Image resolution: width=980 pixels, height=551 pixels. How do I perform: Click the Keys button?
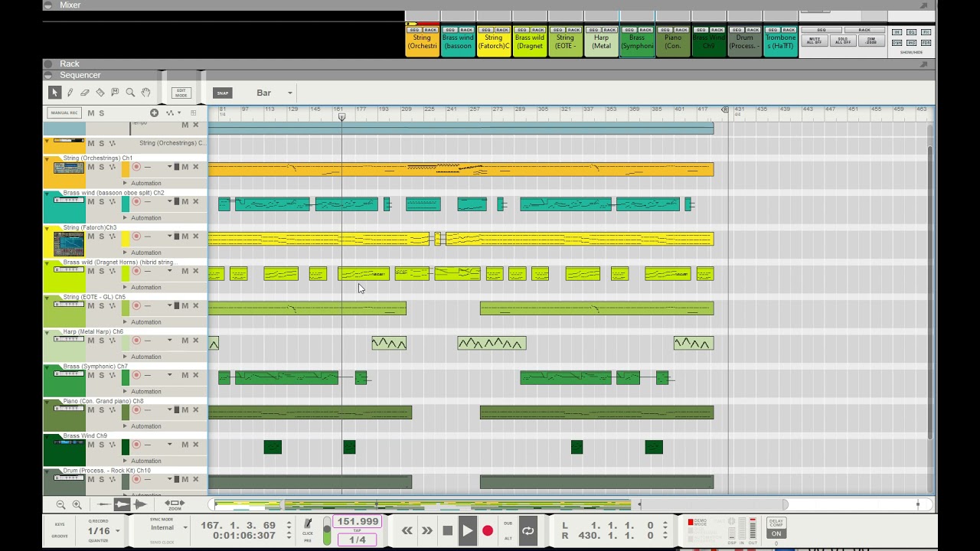click(60, 524)
